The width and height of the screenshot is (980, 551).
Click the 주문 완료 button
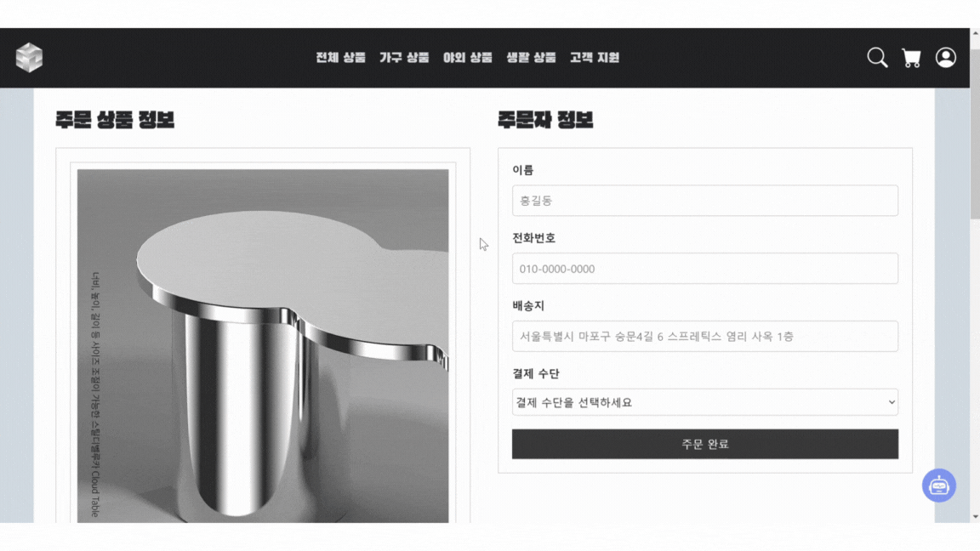(705, 444)
